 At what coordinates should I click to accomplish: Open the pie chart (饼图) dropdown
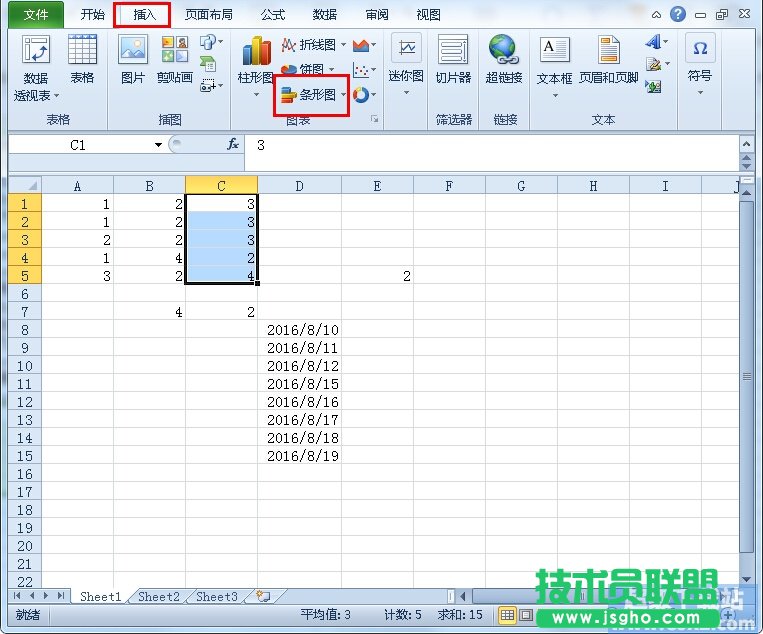tap(332, 70)
